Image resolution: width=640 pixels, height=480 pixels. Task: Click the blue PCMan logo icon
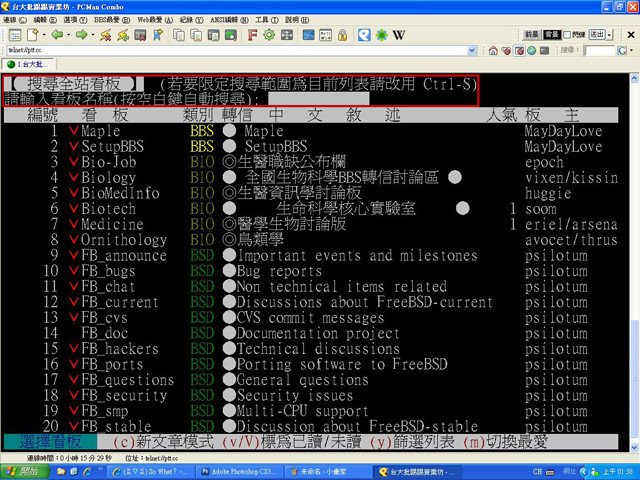pyautogui.click(x=364, y=35)
